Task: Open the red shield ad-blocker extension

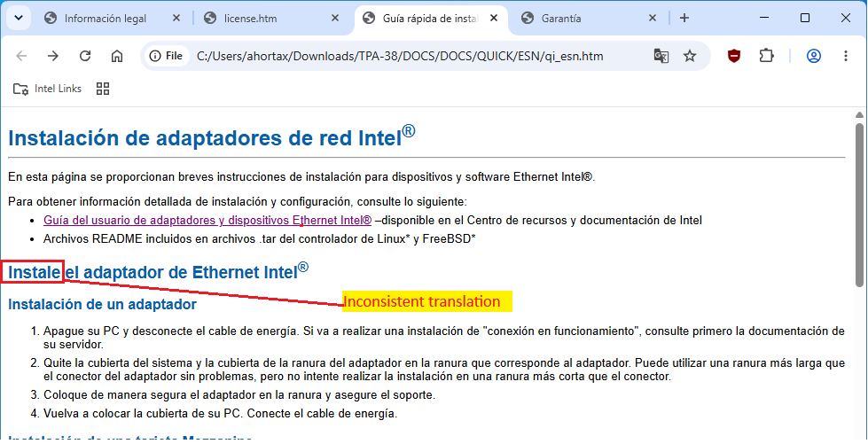Action: click(x=734, y=56)
